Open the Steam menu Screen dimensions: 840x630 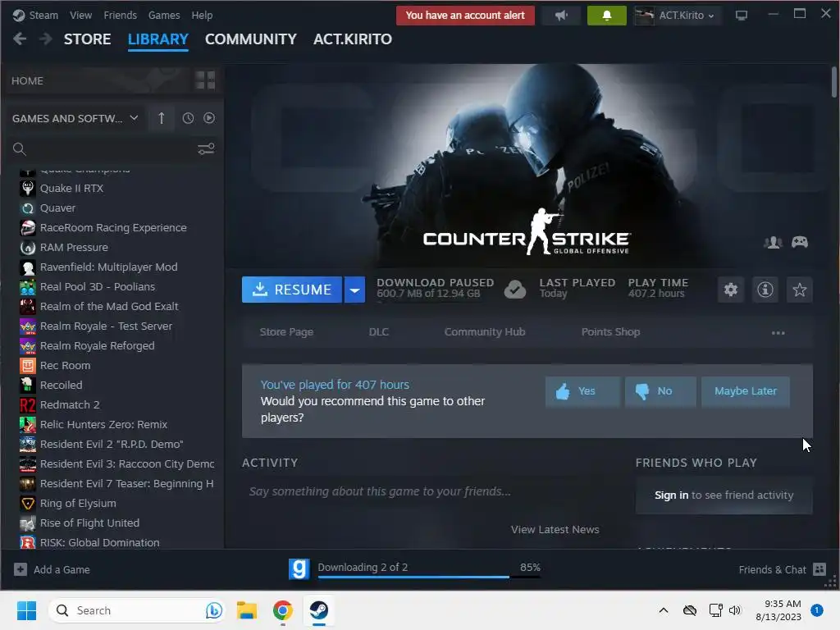(43, 16)
